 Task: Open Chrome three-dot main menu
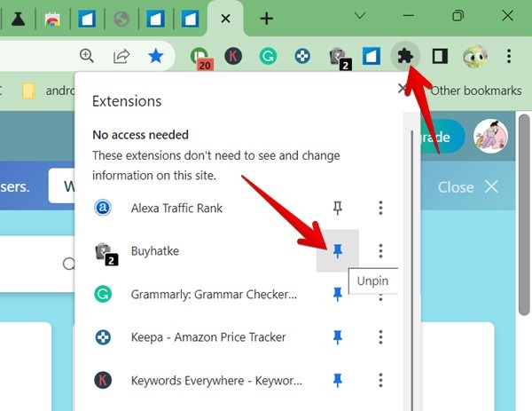tap(509, 56)
